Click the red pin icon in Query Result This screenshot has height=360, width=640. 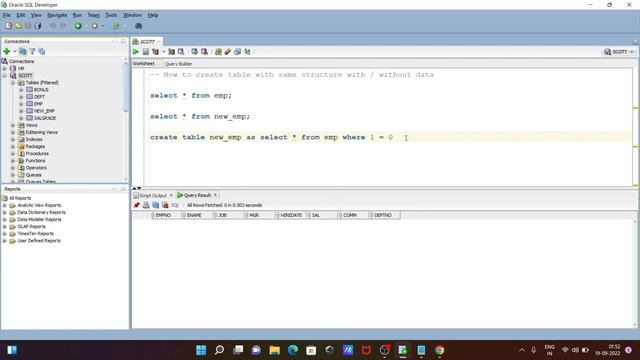pyautogui.click(x=137, y=205)
